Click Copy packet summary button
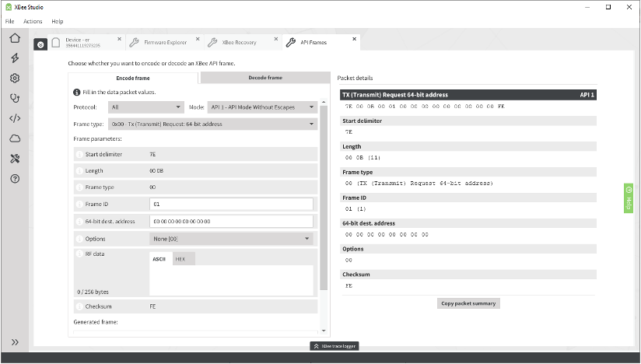This screenshot has height=364, width=641. click(468, 303)
